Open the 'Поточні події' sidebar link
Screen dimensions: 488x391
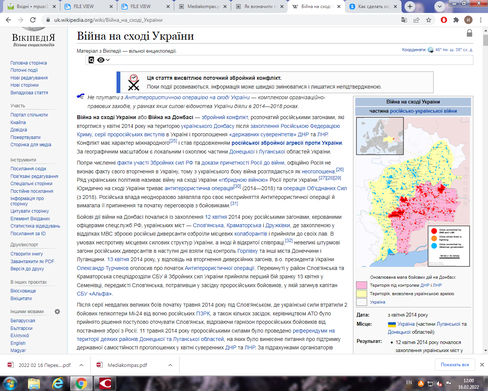tap(24, 70)
